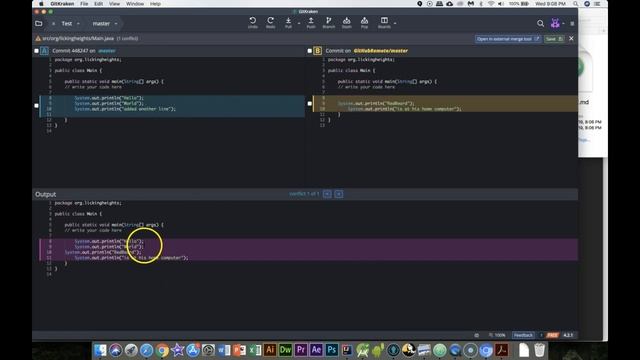Pop the stash with the Pop icon
The image size is (640, 360).
point(364,22)
